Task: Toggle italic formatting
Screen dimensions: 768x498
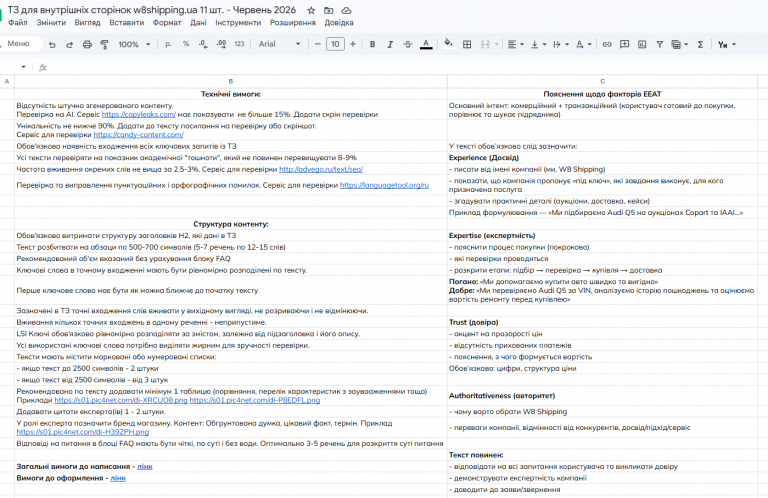Action: pos(390,45)
